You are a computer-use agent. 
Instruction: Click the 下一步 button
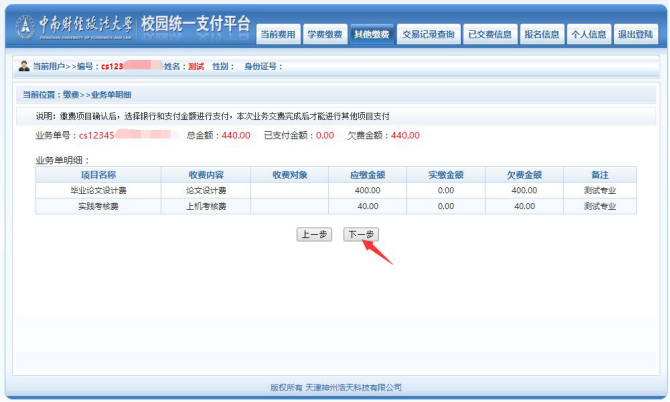361,235
